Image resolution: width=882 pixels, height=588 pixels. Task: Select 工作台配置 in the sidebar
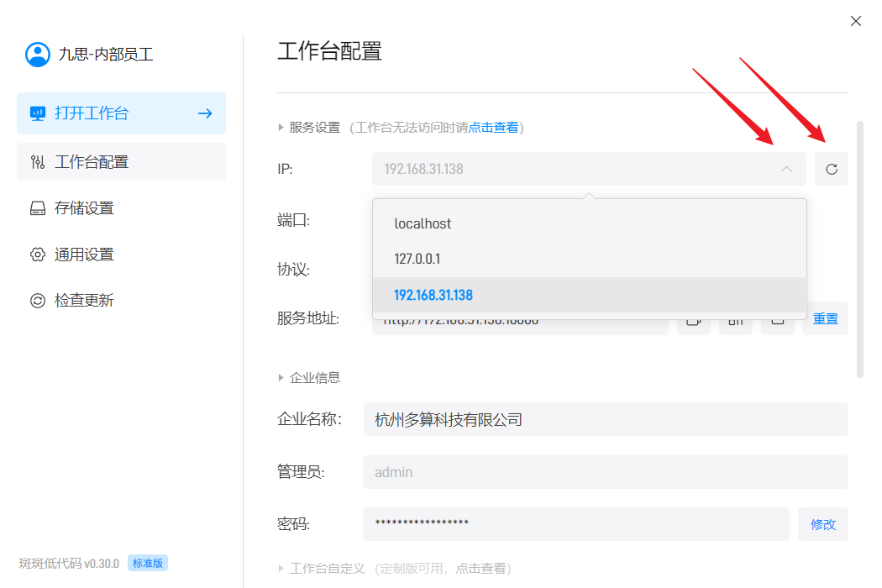point(122,162)
